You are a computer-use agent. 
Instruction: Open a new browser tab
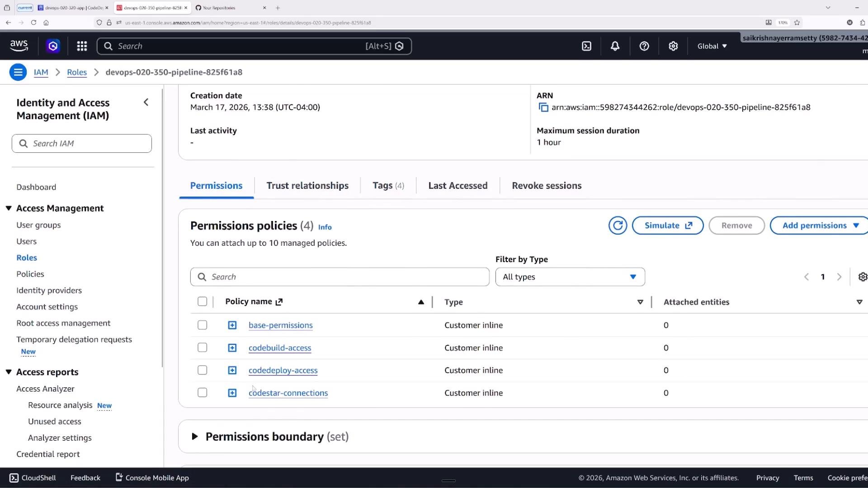(x=278, y=8)
